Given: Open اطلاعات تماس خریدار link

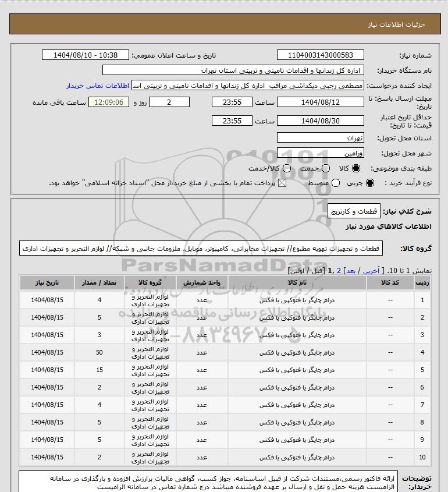Looking at the screenshot, I should 98,86.
